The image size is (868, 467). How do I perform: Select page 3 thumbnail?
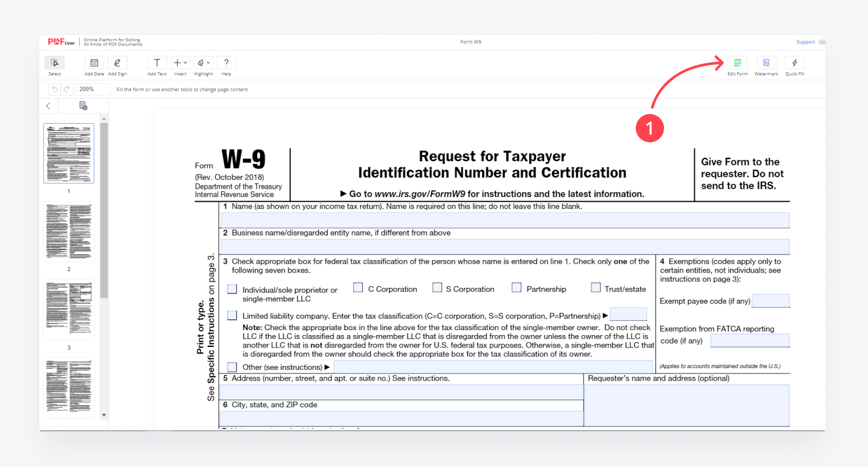69,310
